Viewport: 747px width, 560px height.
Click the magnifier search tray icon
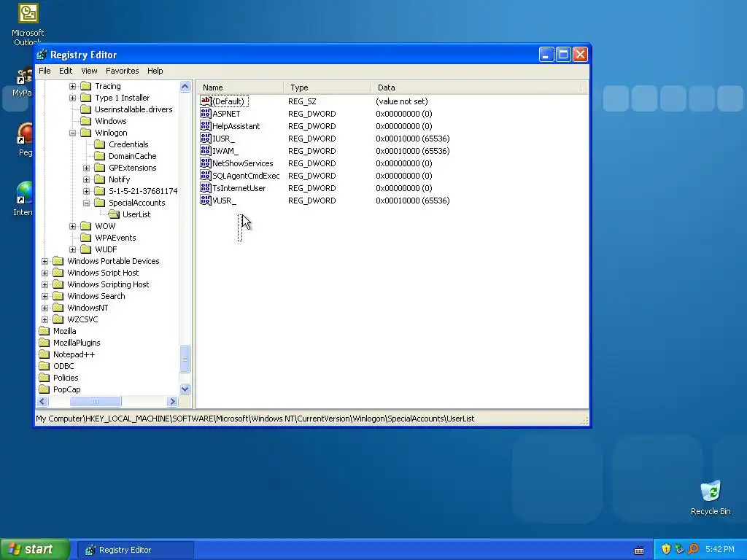693,549
